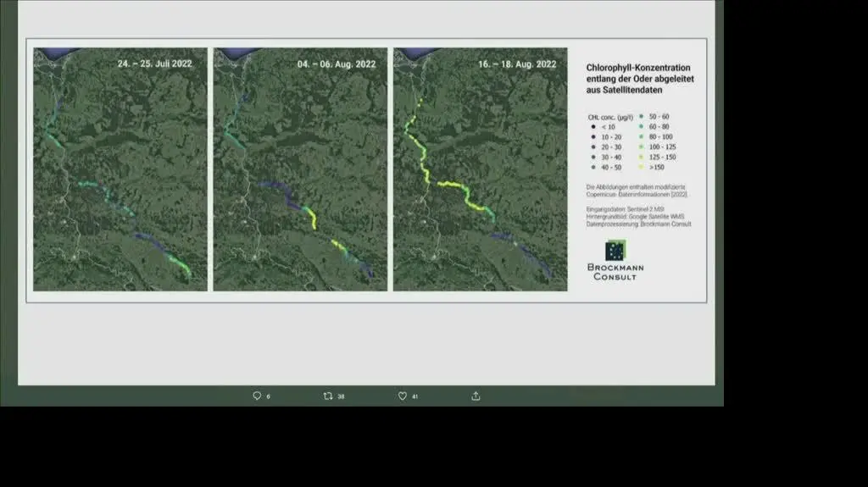Click the Copernicus data attribution note
The height and width of the screenshot is (487, 868).
coord(636,191)
